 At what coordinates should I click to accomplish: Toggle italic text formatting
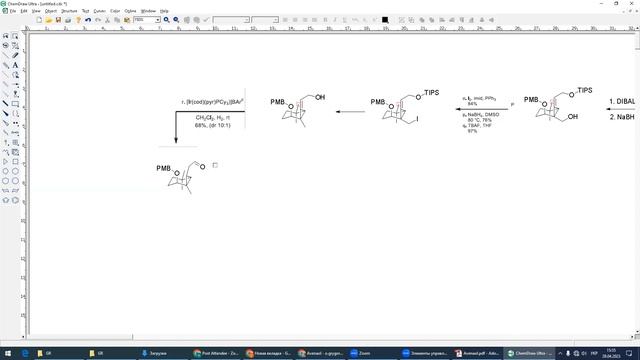coord(335,20)
